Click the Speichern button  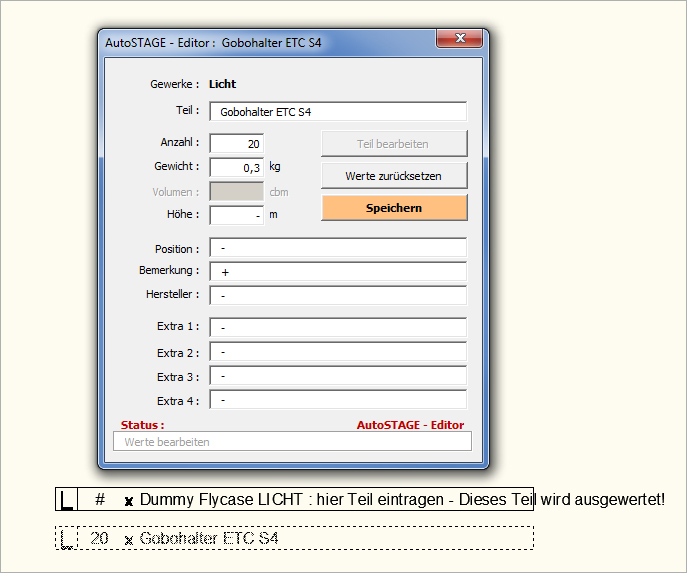click(x=394, y=208)
